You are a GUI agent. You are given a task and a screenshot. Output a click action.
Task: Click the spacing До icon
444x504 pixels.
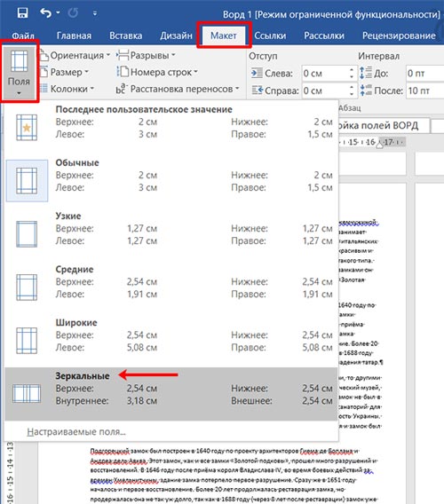[366, 74]
